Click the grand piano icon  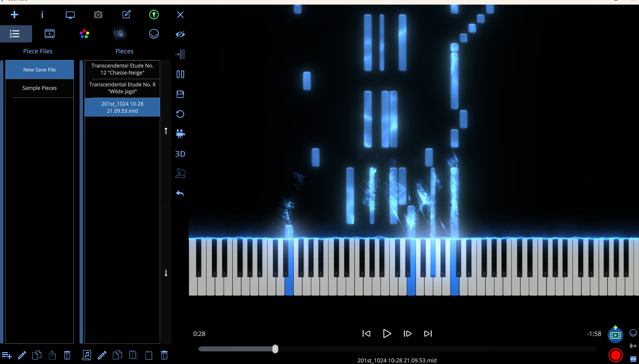tap(180, 174)
